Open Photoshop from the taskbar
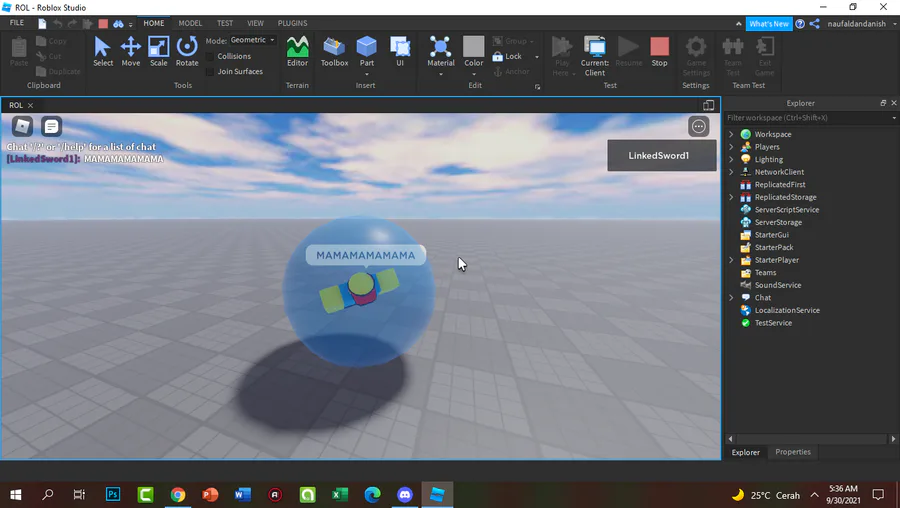Viewport: 900px width, 508px height. (x=113, y=494)
